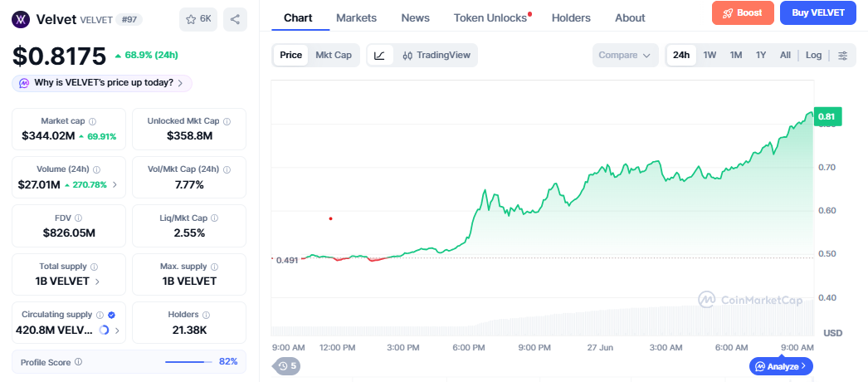This screenshot has height=382, width=868.
Task: Click the $0.8175 price value
Action: (59, 56)
